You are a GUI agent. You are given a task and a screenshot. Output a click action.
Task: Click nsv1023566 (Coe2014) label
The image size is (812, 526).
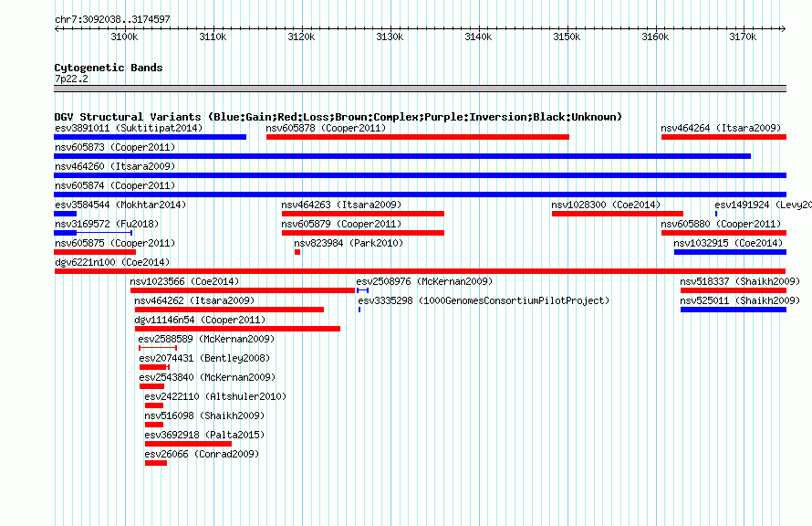coord(184,281)
